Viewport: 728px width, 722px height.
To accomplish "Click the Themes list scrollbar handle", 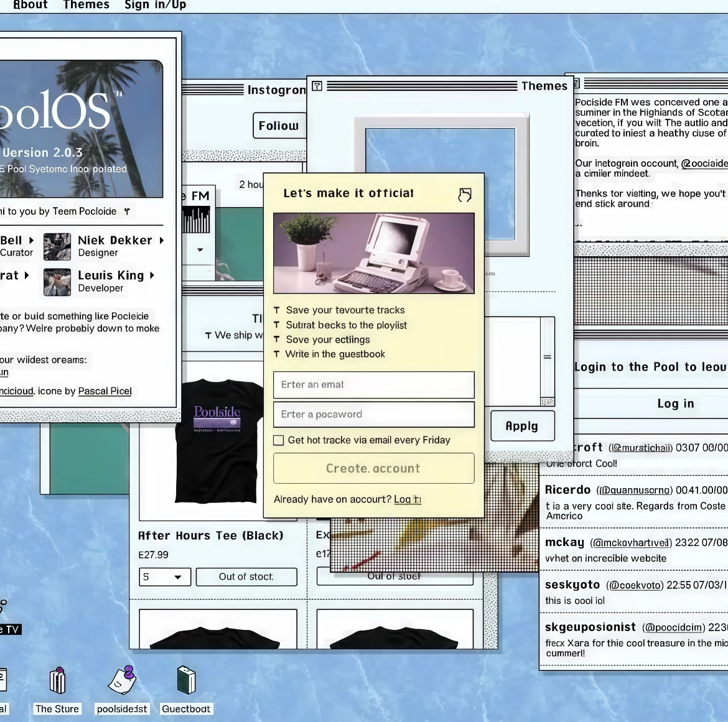I will tap(547, 357).
